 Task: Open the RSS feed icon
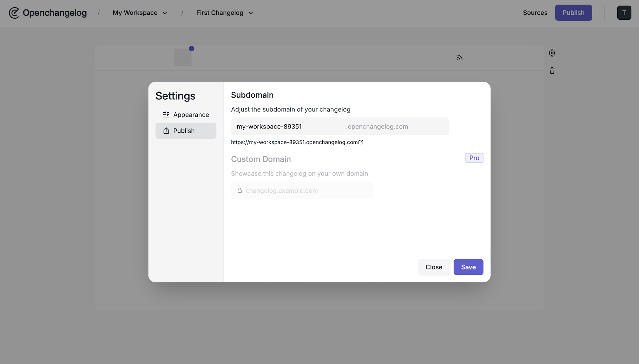460,57
